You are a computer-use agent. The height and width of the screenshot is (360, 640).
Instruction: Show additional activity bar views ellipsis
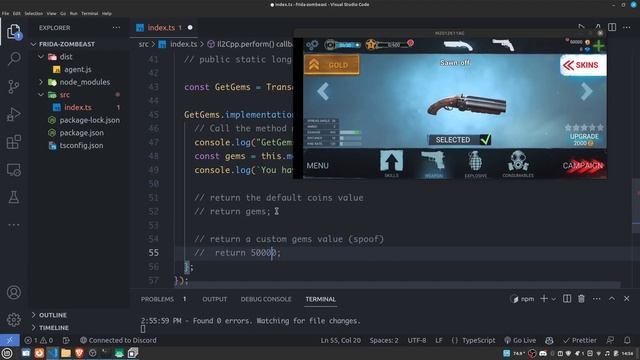13,225
